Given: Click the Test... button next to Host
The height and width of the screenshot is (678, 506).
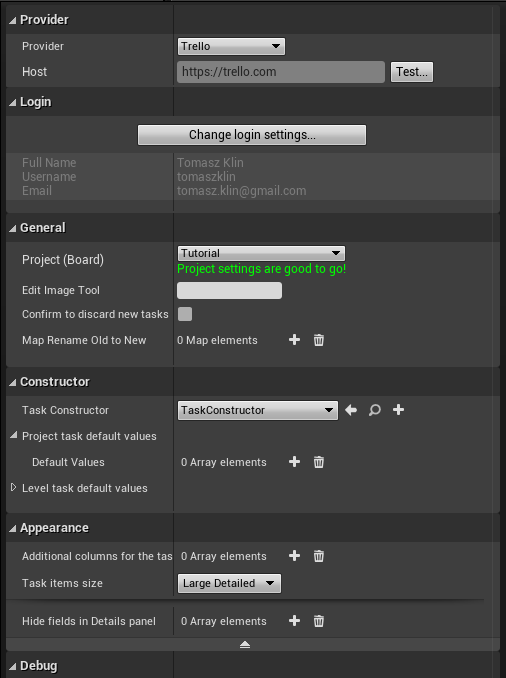Looking at the screenshot, I should 412,72.
